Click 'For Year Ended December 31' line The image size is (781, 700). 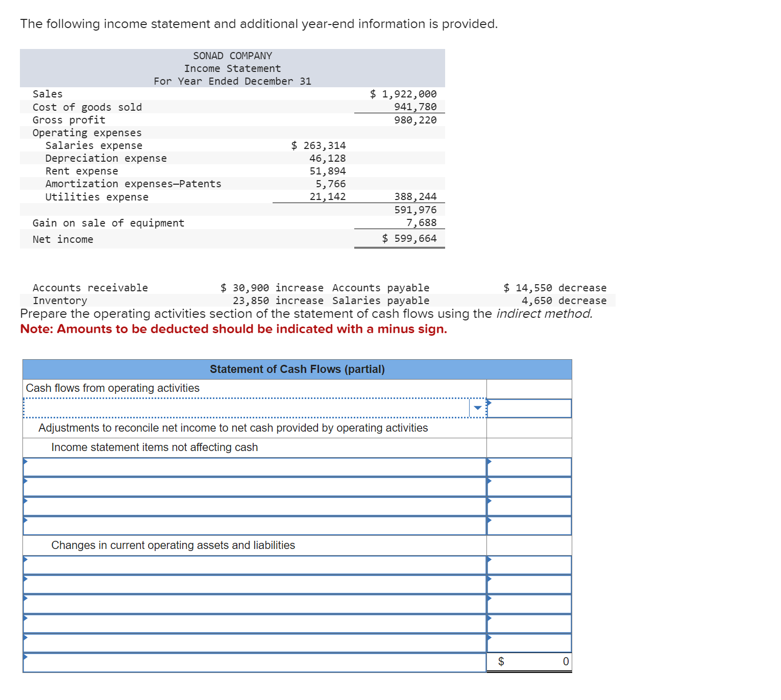tap(233, 81)
